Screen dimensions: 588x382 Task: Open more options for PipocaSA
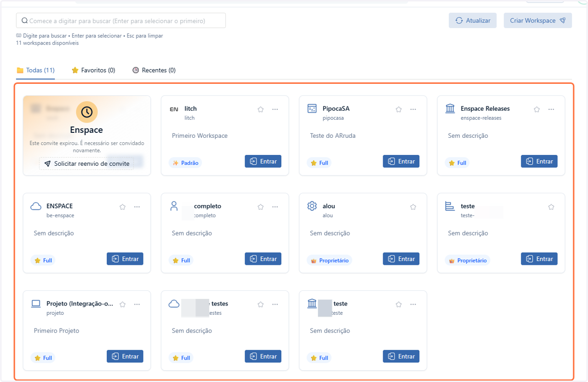pos(413,109)
